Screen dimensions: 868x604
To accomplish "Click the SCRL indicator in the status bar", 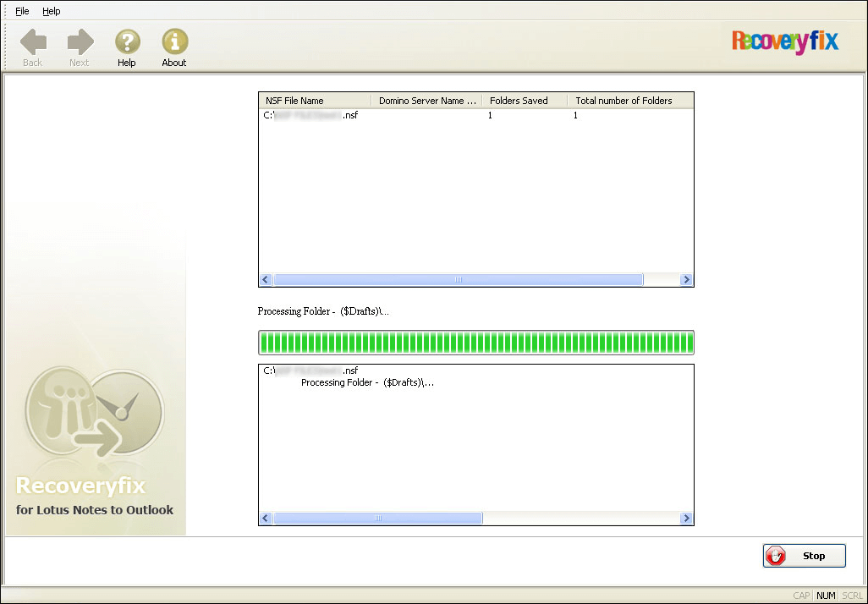I will pyautogui.click(x=852, y=596).
